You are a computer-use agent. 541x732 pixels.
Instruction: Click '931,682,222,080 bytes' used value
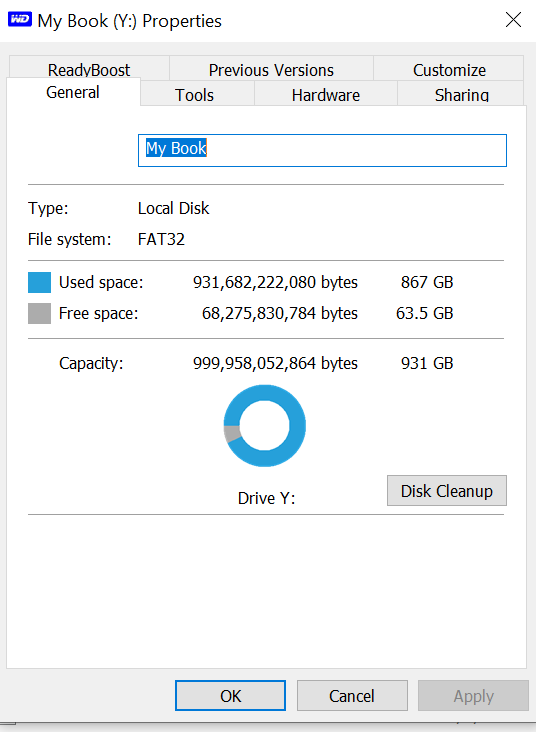pos(275,282)
